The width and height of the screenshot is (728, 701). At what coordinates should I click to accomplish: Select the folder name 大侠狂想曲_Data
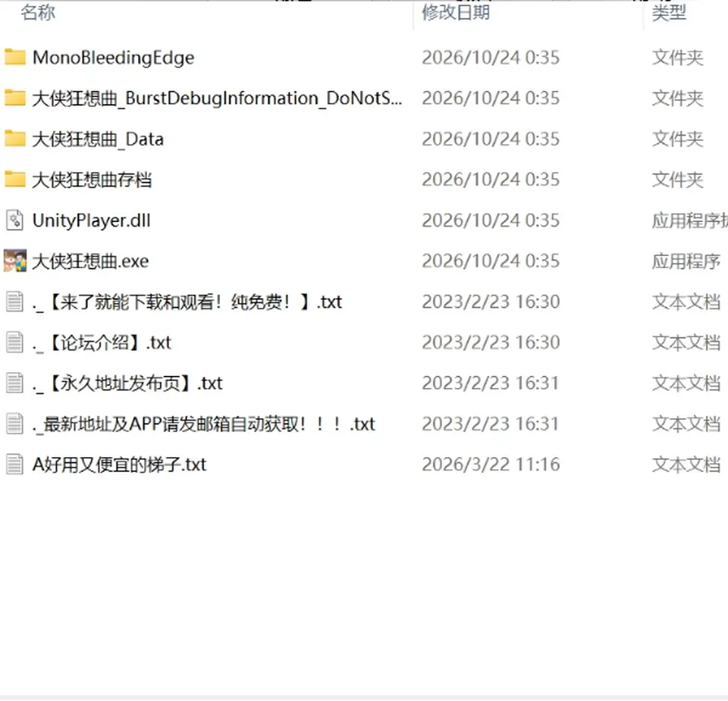[x=98, y=139]
